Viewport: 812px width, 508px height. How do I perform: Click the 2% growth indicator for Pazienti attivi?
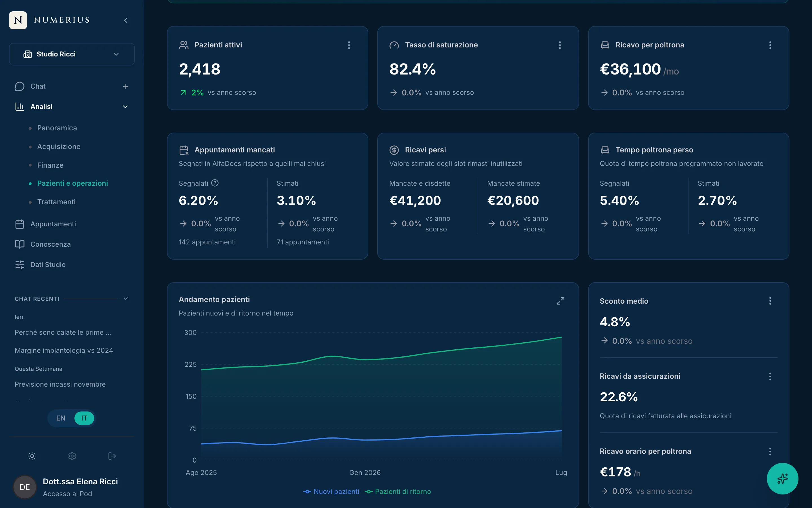point(192,93)
